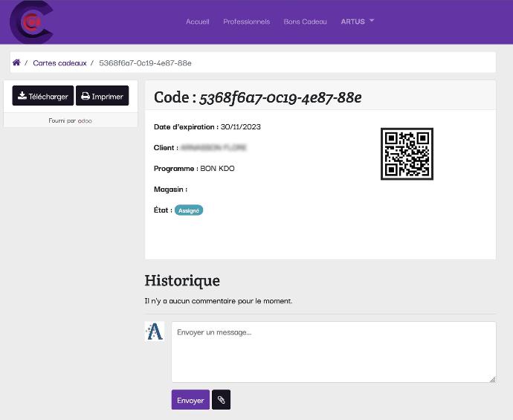Go to home via breadcrumb house icon
Screen dimensions: 513x420
[x=16, y=63]
